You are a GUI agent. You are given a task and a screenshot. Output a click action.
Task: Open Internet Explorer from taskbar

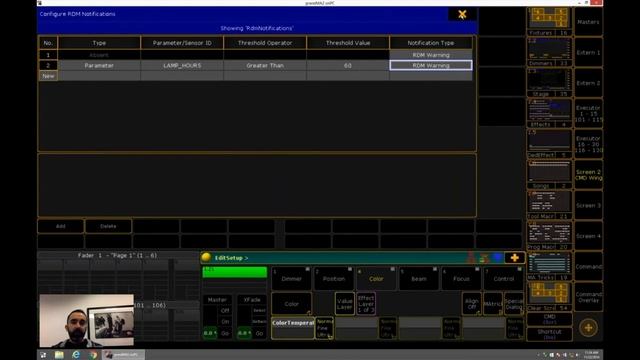tap(76, 355)
